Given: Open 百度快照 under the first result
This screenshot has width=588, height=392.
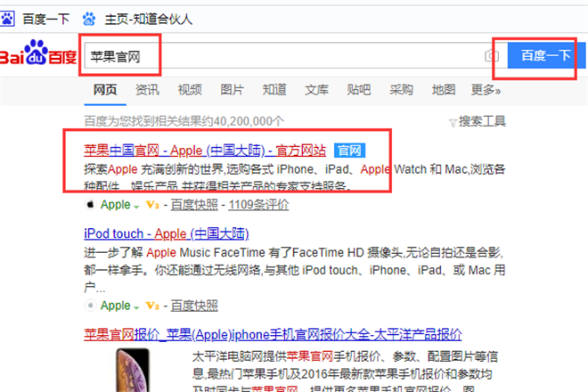Looking at the screenshot, I should (x=194, y=205).
